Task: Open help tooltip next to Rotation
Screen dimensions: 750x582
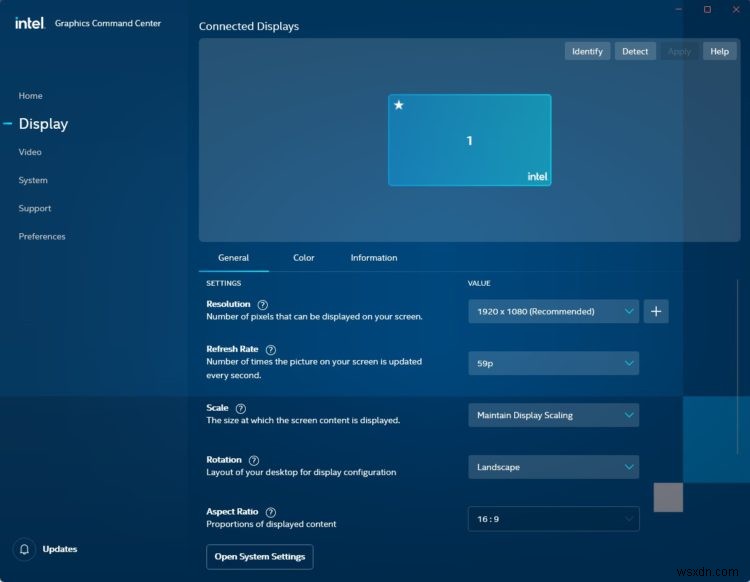Action: pyautogui.click(x=254, y=460)
